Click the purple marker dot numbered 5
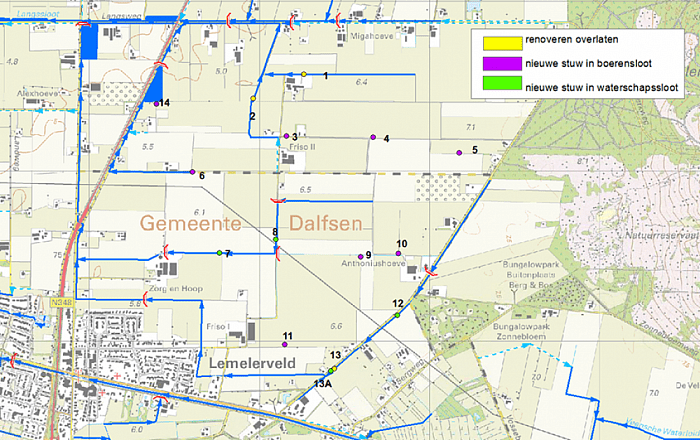The width and height of the screenshot is (700, 440). (459, 153)
